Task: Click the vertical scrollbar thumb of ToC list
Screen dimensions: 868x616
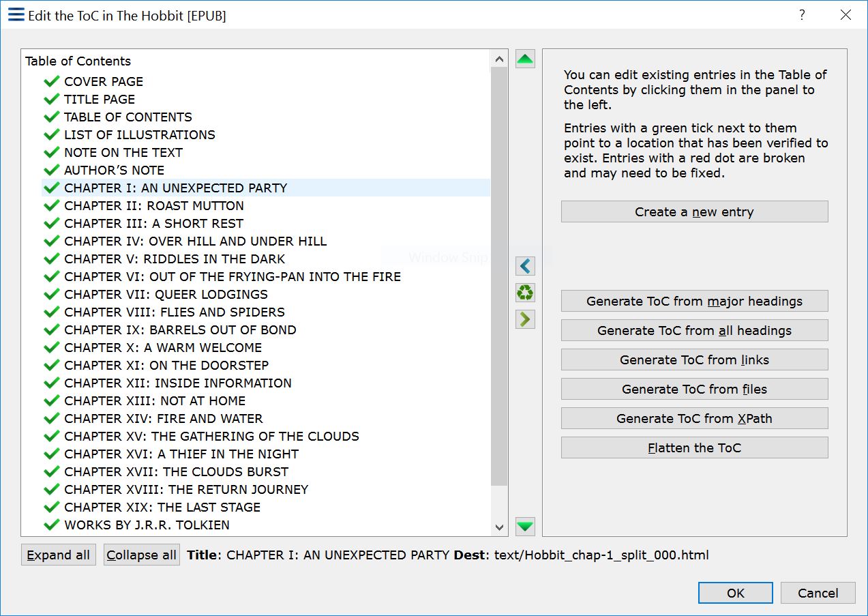Action: point(499,276)
